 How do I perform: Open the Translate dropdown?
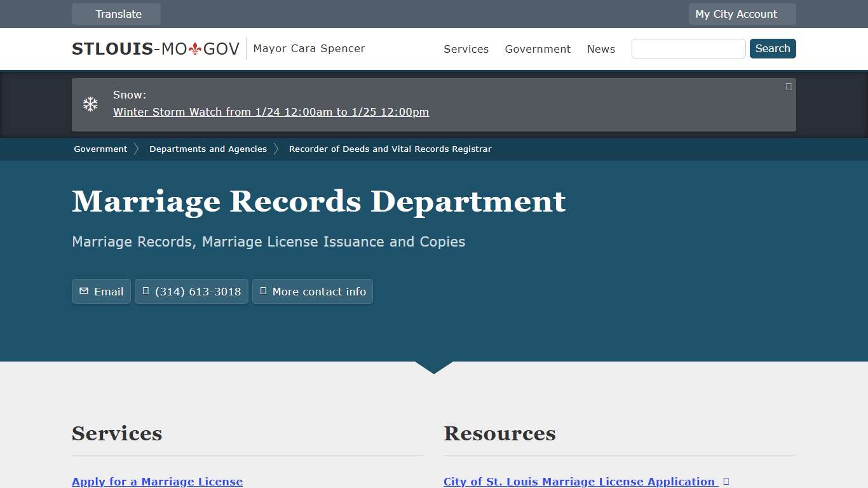click(x=116, y=13)
